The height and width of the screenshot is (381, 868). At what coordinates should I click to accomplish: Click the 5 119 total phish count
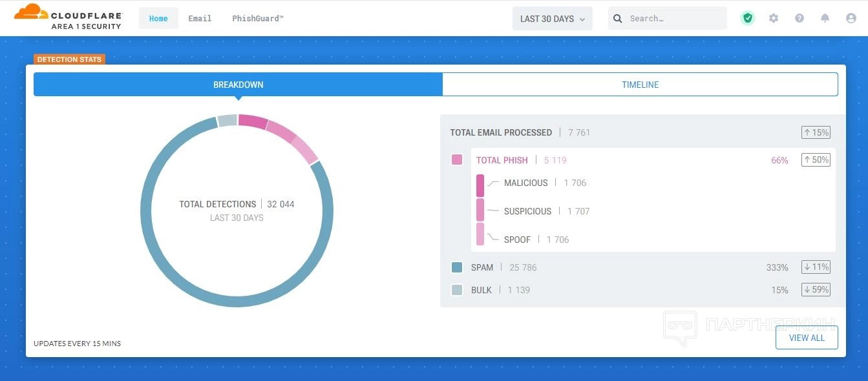(555, 160)
